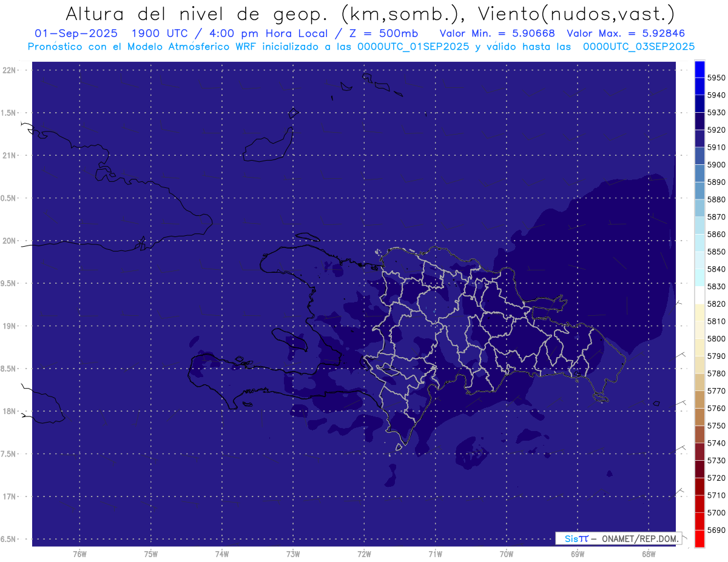Click the 'SisTT – ONAMET/REP.DOM.' credit box

tap(618, 538)
